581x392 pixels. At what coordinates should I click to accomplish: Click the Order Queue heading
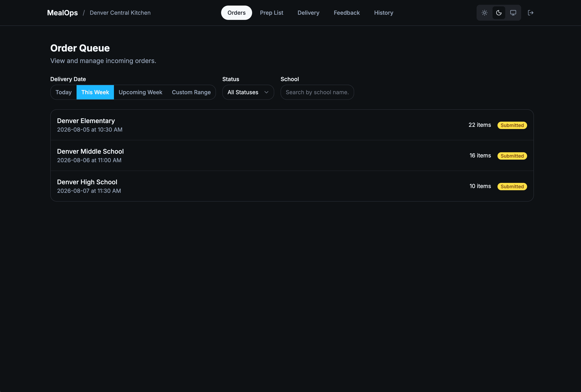point(80,48)
